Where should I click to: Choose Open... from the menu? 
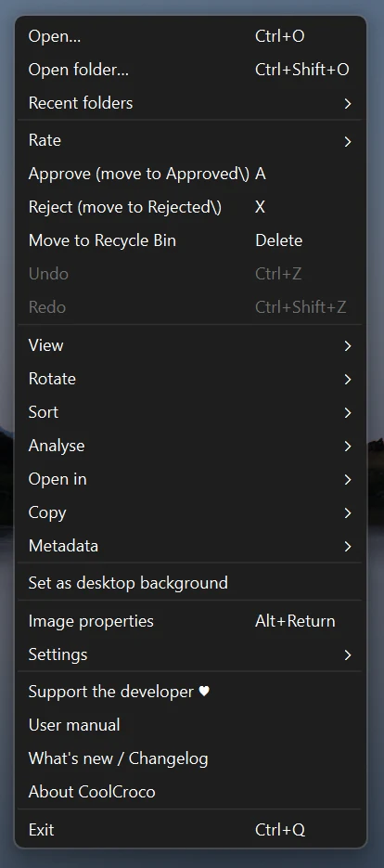[190, 36]
